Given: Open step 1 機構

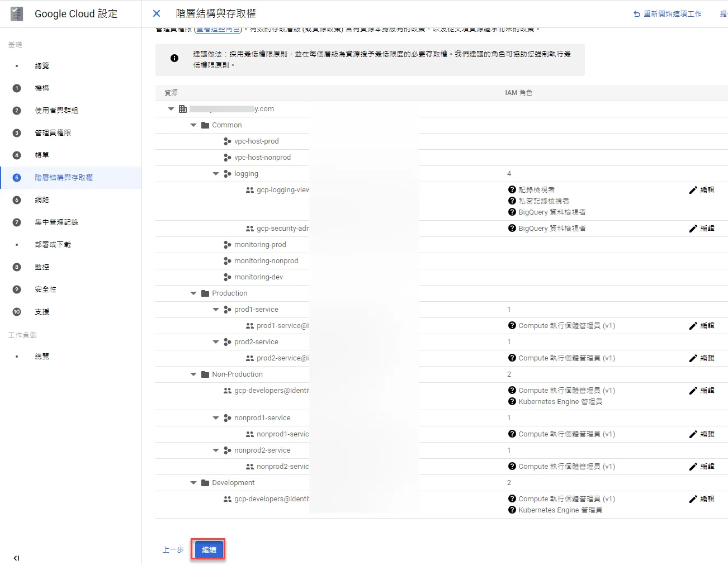Looking at the screenshot, I should tap(42, 88).
